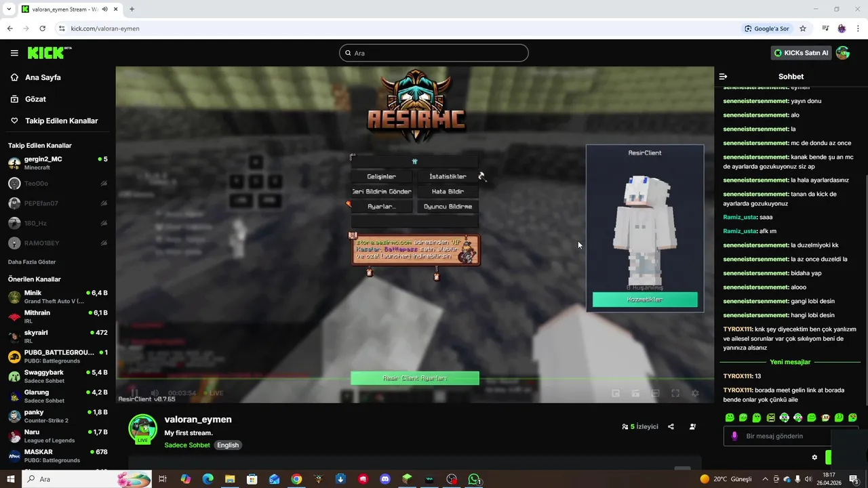Open the 180_Hz followed channel
Viewport: 868px width, 488px height.
coord(58,223)
